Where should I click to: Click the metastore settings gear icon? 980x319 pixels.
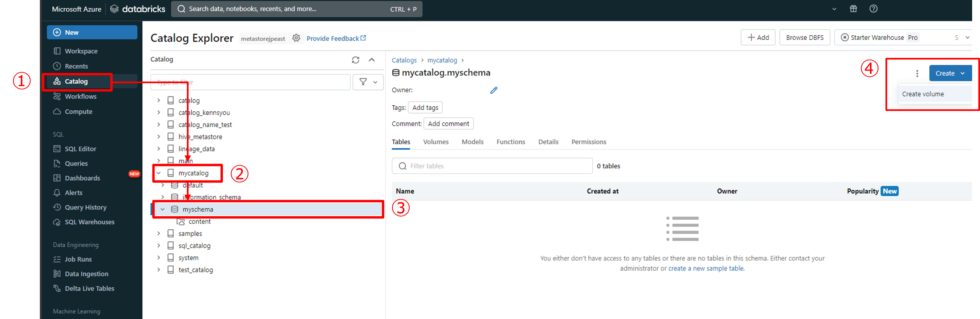pos(296,38)
